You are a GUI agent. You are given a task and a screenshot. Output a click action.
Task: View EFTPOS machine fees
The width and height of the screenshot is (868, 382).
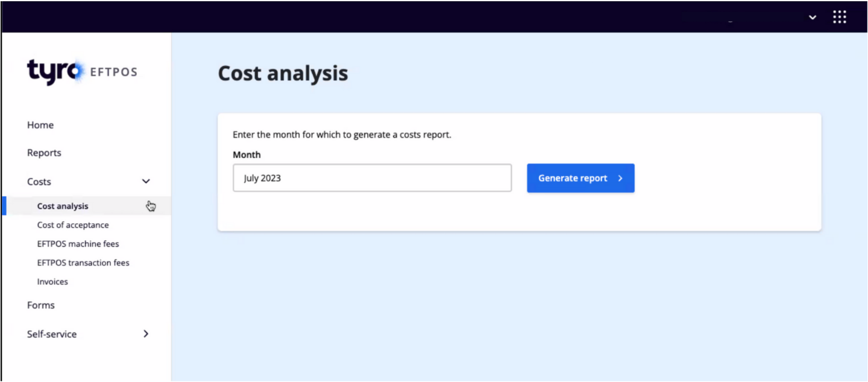pyautogui.click(x=78, y=244)
